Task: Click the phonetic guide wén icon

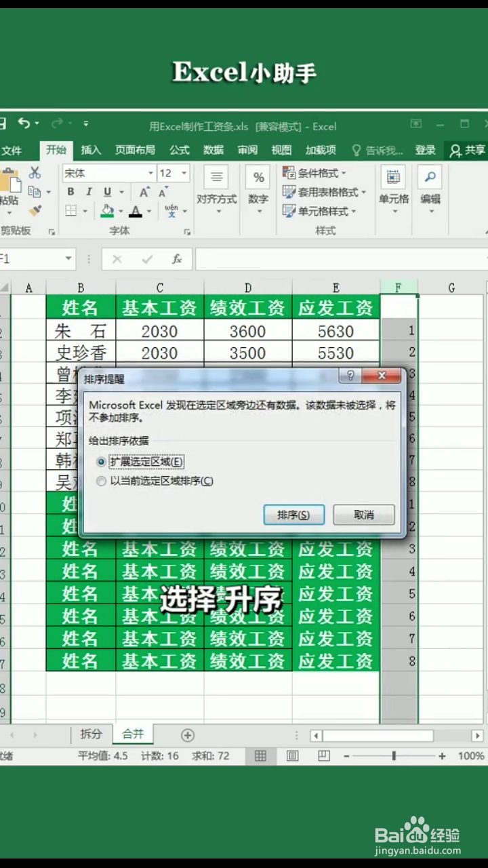Action: [x=171, y=210]
